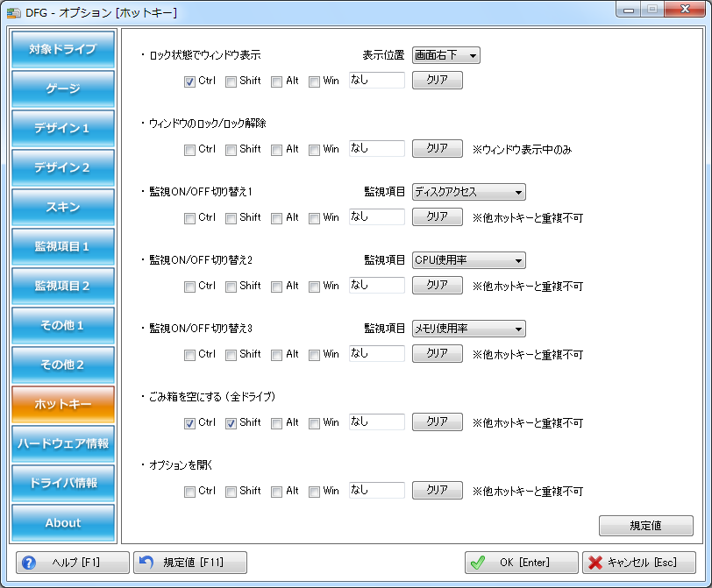This screenshot has width=712, height=588.
Task: Enable Alt for the open options hotkey
Action: pos(276,492)
